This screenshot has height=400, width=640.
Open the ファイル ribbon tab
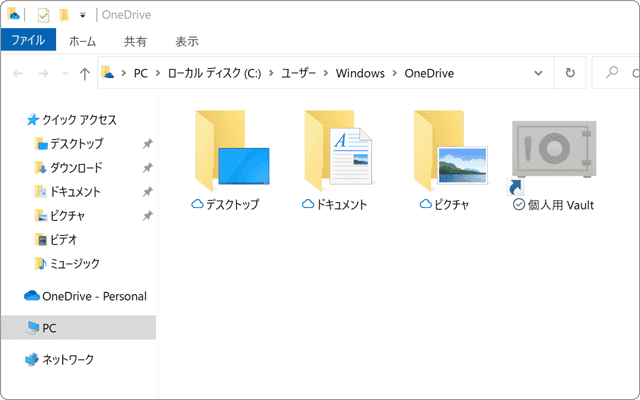click(x=28, y=40)
